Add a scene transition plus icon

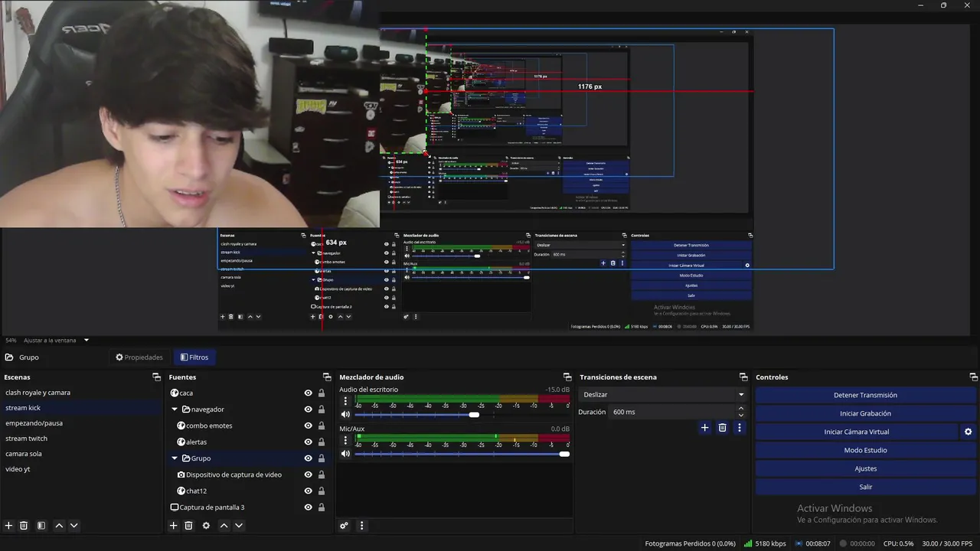704,428
